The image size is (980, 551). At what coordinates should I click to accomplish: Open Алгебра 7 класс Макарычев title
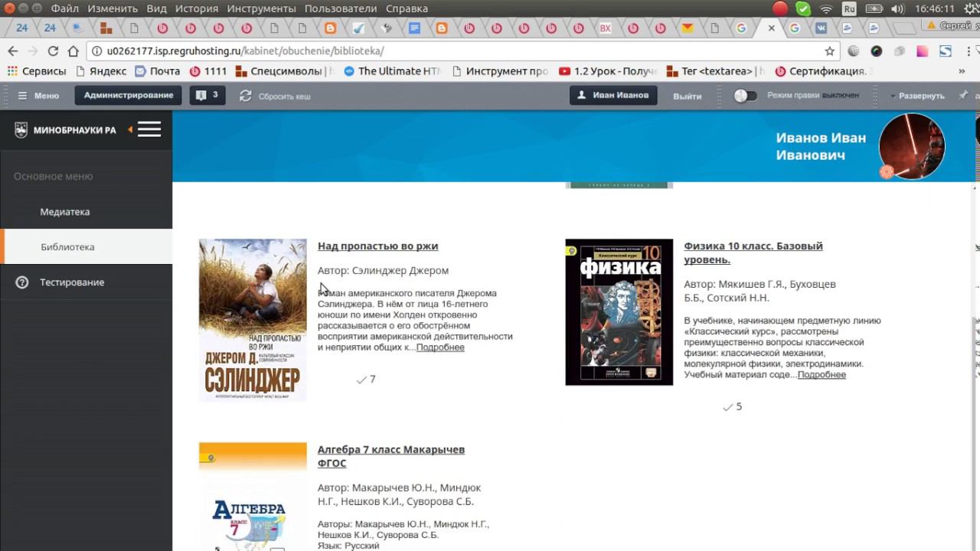(391, 456)
